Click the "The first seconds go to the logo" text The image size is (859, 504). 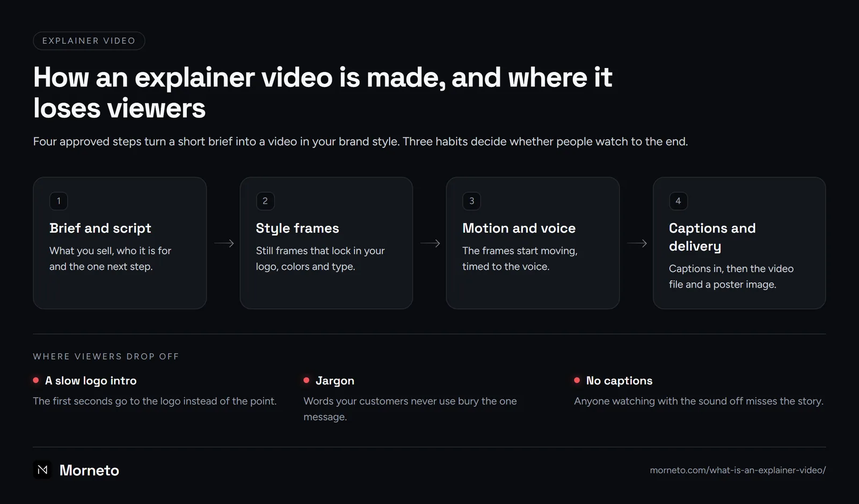coord(155,401)
